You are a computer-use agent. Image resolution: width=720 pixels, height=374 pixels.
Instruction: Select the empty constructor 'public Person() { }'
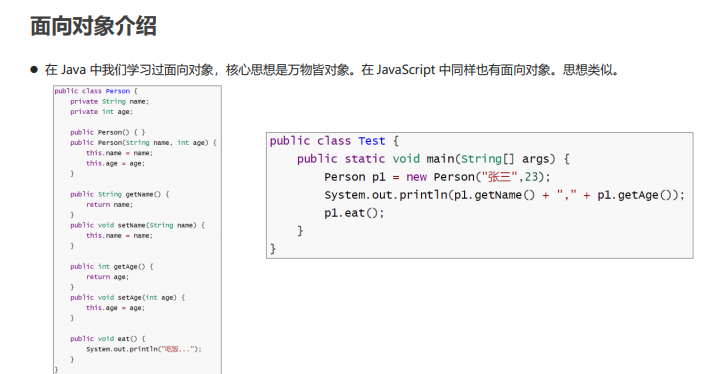(108, 132)
